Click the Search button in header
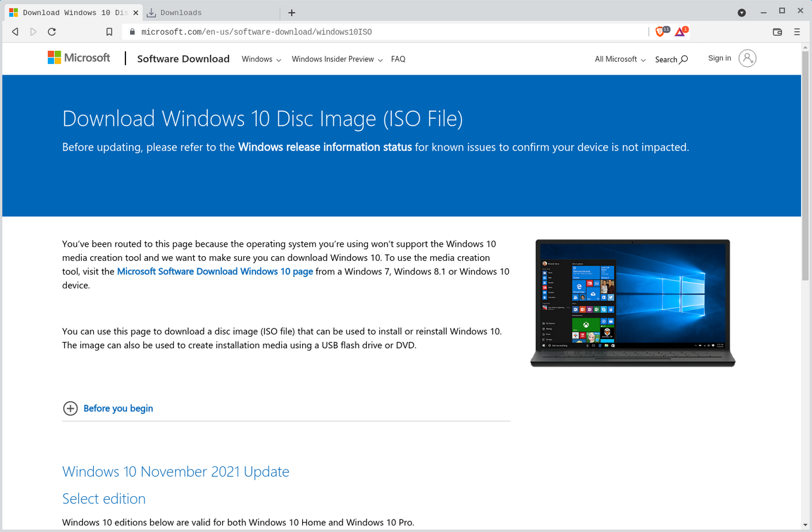The height and width of the screenshot is (532, 812). click(671, 59)
